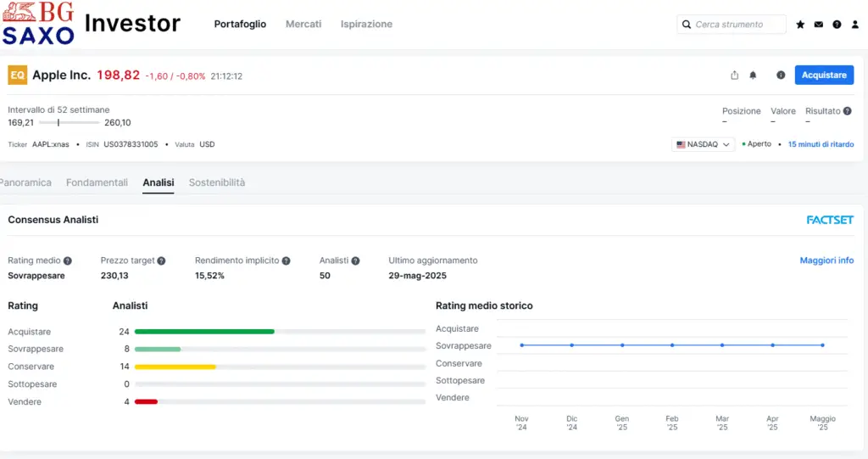The height and width of the screenshot is (459, 868).
Task: Switch to the Fondamentali tab
Action: pyautogui.click(x=97, y=182)
